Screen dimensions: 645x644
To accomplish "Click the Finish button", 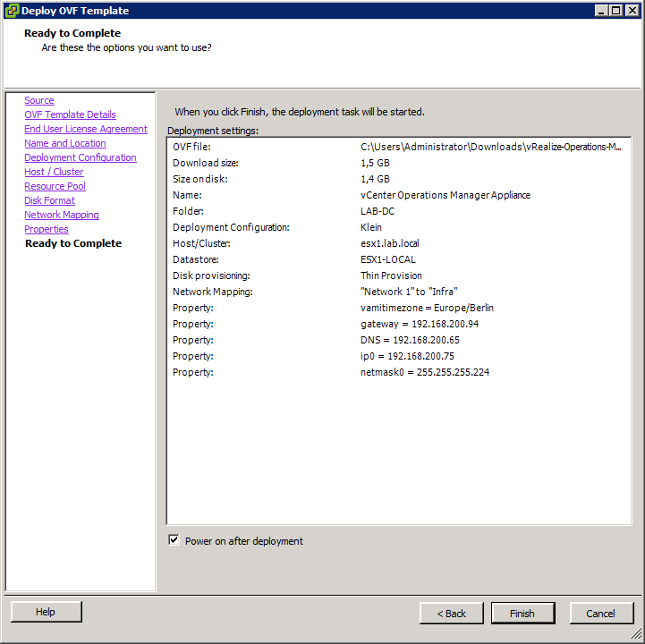I will (x=522, y=614).
